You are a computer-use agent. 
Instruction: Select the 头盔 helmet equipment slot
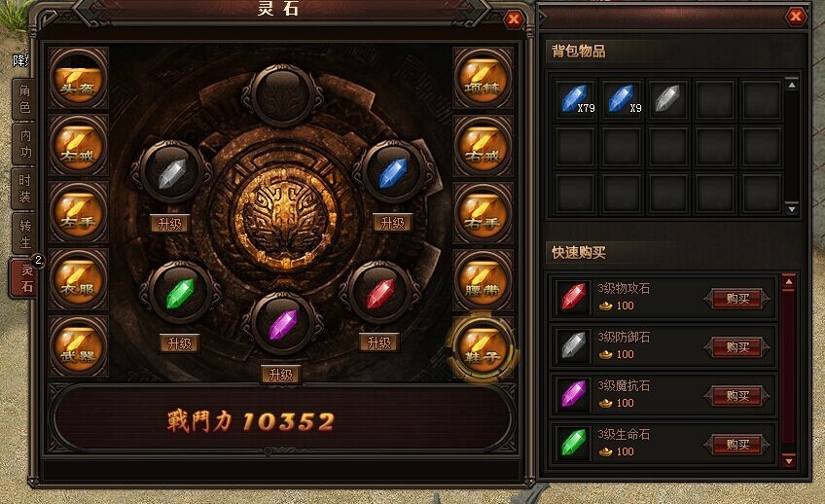(x=79, y=79)
